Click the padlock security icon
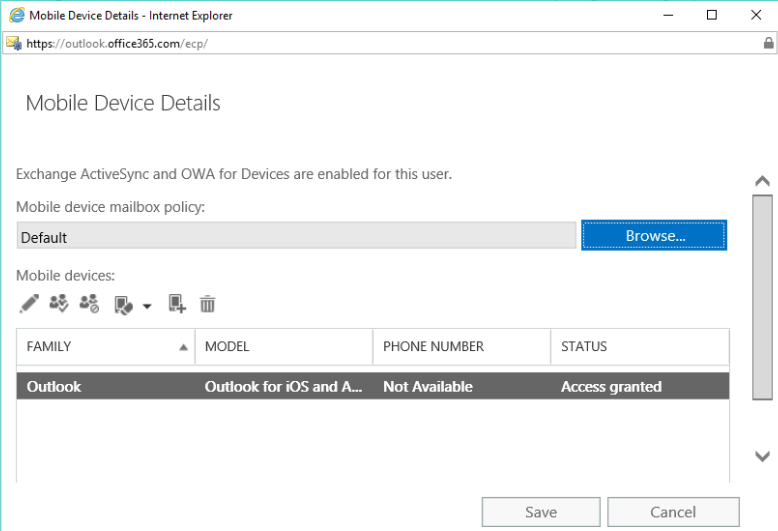Viewport: 778px width, 531px height. click(769, 43)
